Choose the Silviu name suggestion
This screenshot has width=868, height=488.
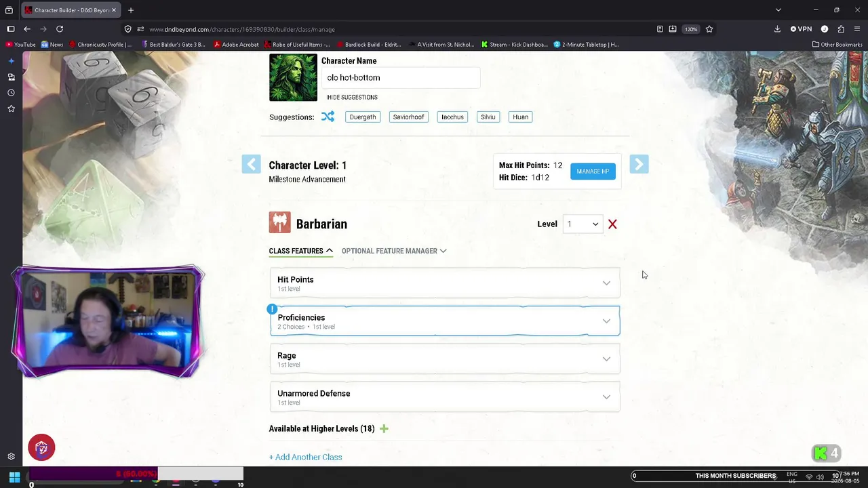pos(488,117)
